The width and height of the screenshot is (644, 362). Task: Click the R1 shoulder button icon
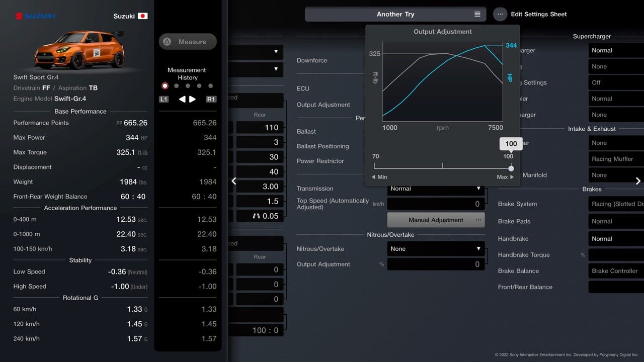(211, 100)
